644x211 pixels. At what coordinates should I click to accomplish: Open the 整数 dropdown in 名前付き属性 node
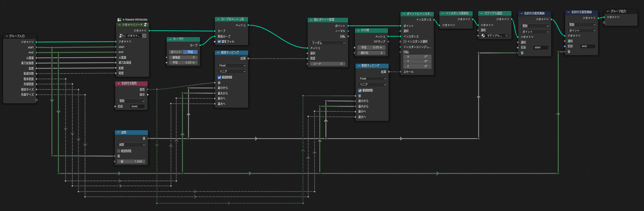132,101
